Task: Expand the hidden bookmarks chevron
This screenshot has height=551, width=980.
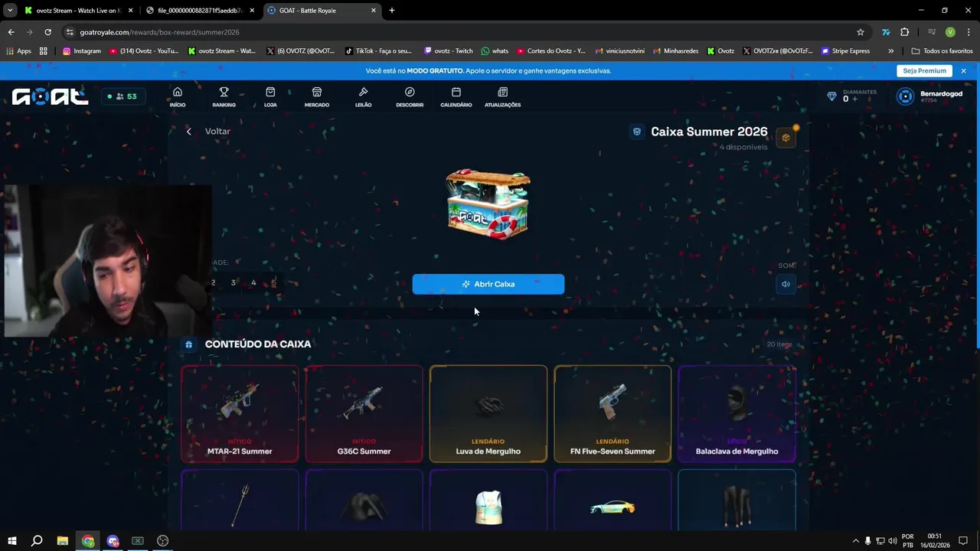Action: pos(890,51)
